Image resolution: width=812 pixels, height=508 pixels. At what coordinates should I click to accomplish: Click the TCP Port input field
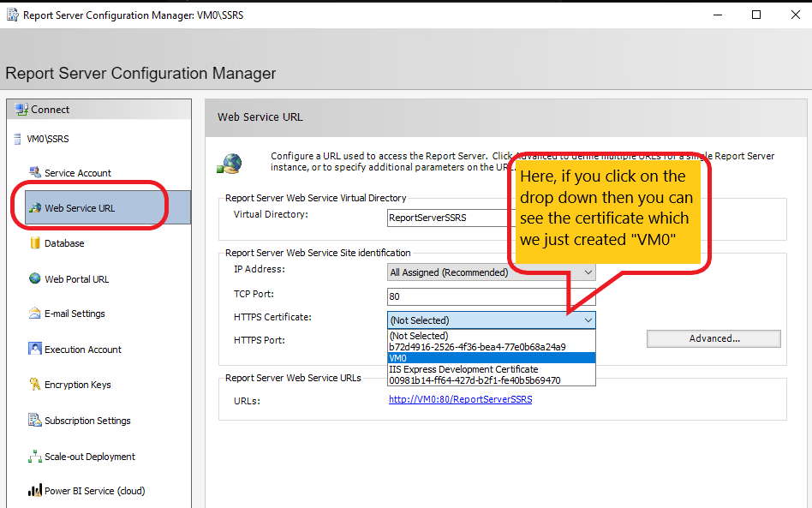click(x=492, y=296)
